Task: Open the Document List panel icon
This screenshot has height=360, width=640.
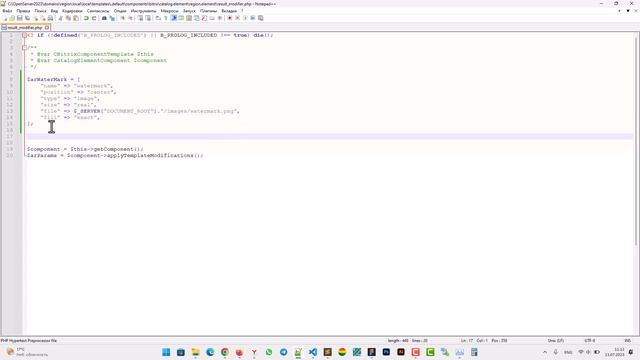Action: click(197, 18)
